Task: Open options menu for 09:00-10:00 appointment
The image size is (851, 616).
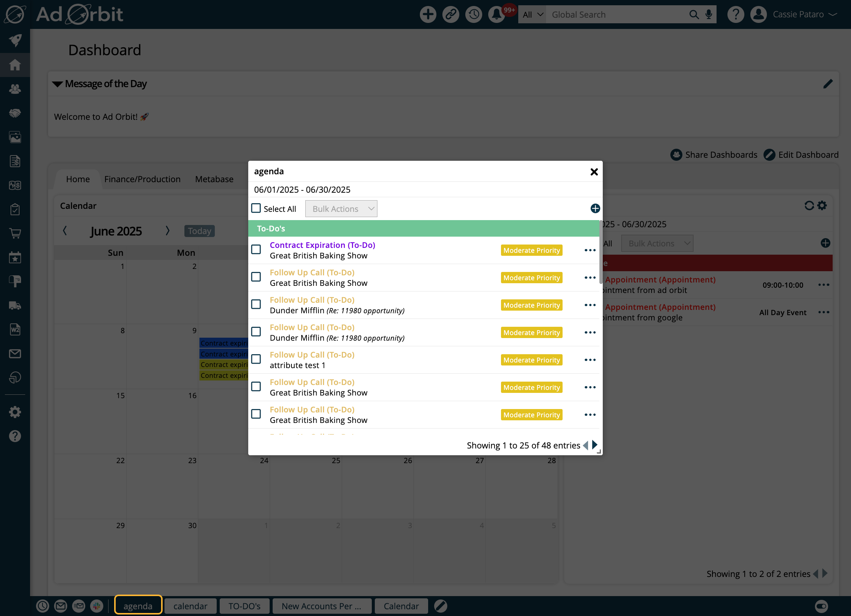Action: pos(824,285)
